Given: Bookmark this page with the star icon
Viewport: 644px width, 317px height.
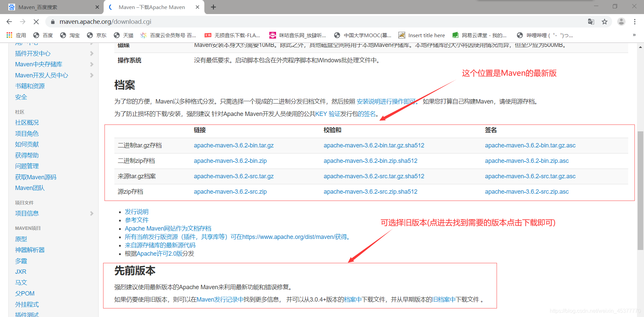Looking at the screenshot, I should [x=604, y=22].
